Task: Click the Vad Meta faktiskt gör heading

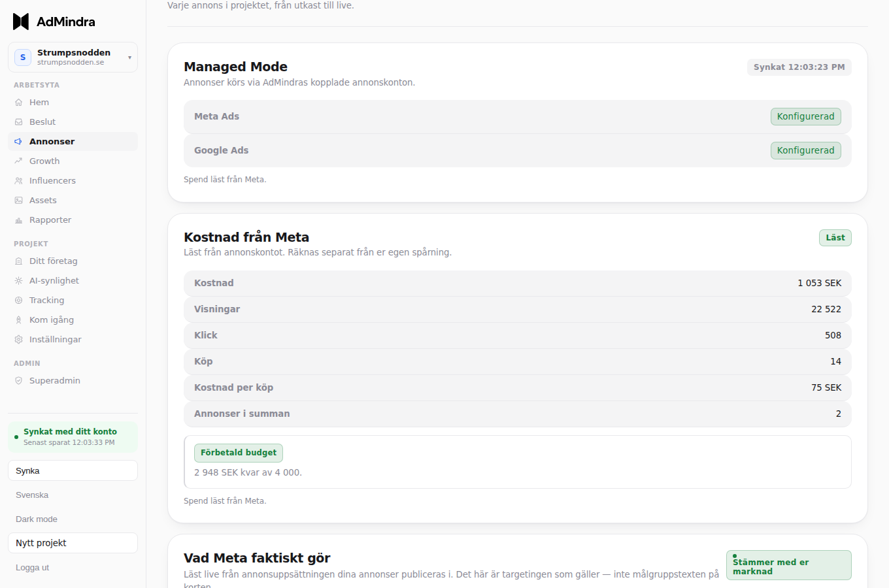Action: 257,558
